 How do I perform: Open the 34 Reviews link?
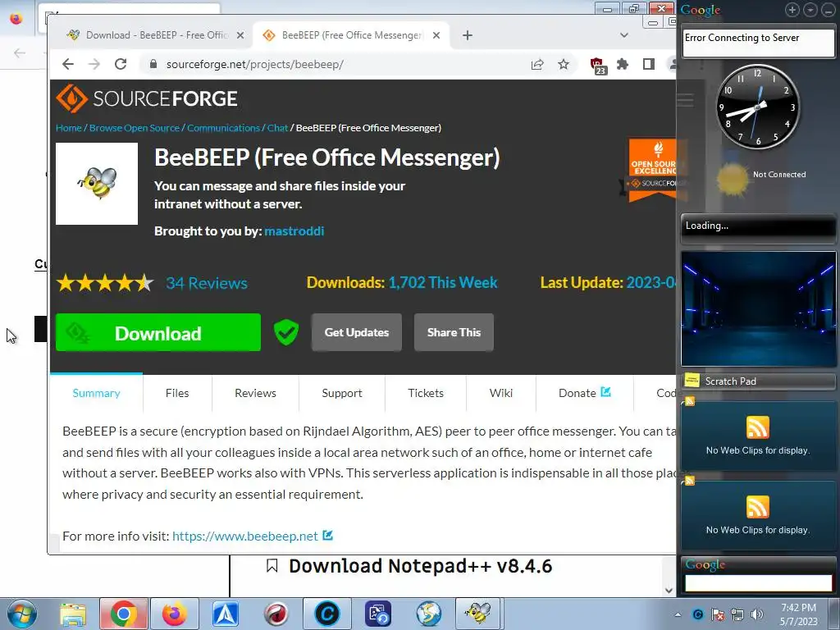point(206,283)
